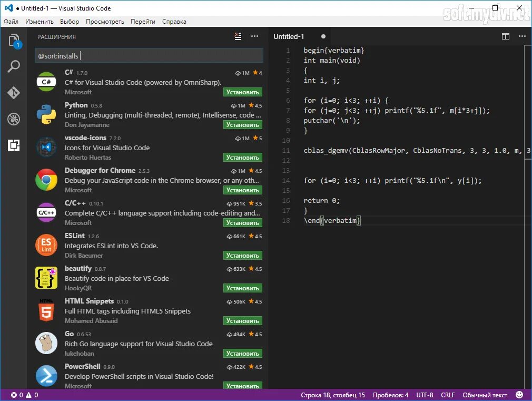Click line number 14 in gutter
Image resolution: width=532 pixels, height=401 pixels.
(286, 180)
